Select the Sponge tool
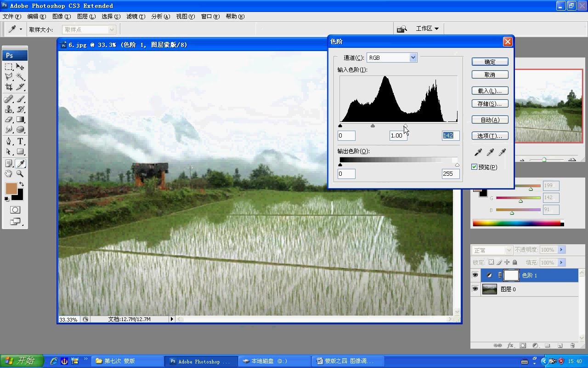This screenshot has width=588, height=368. click(20, 129)
